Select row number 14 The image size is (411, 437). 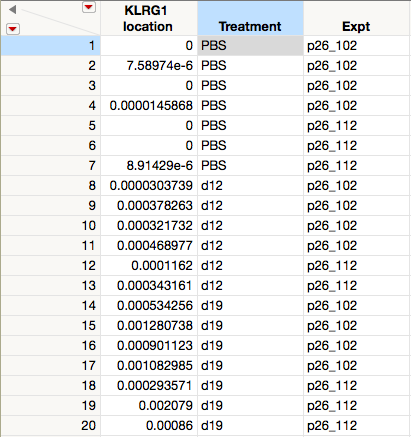50,306
